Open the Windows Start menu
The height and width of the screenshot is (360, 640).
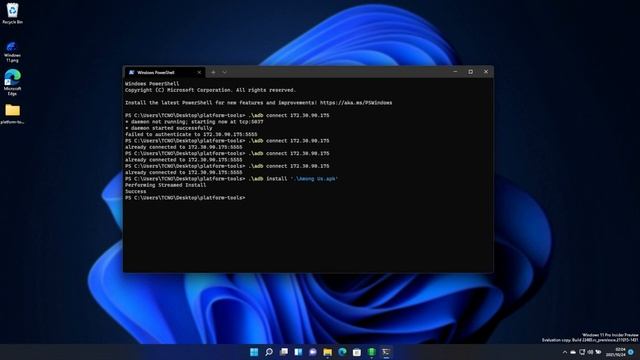(254, 352)
